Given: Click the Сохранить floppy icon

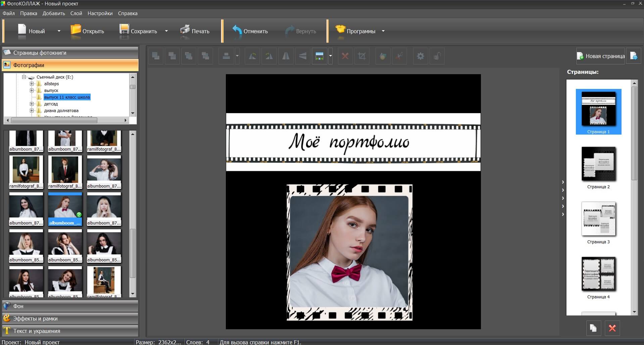Looking at the screenshot, I should pyautogui.click(x=124, y=30).
